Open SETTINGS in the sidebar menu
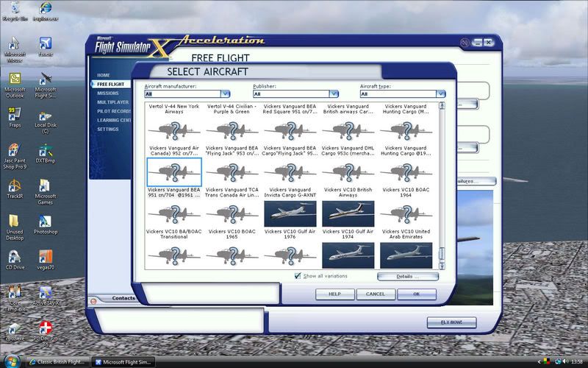 107,130
